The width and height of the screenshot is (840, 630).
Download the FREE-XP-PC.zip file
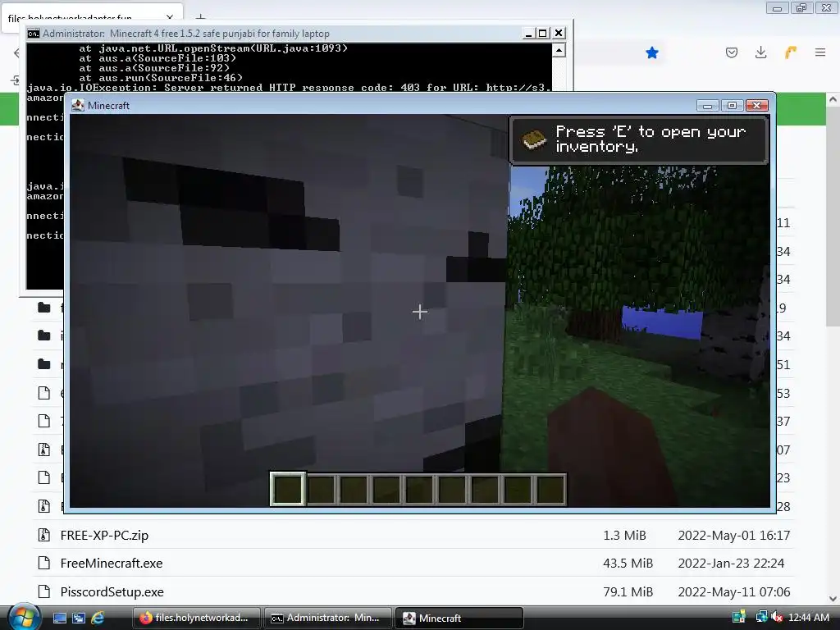pos(104,535)
